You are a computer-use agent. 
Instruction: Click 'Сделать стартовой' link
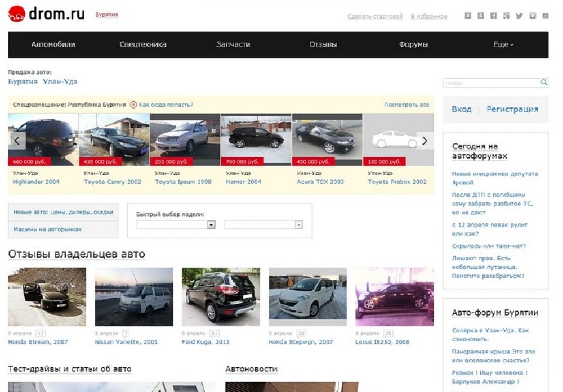[375, 16]
